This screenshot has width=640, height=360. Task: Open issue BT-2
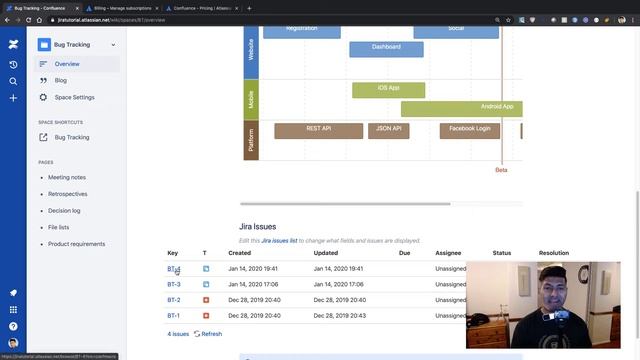[174, 300]
